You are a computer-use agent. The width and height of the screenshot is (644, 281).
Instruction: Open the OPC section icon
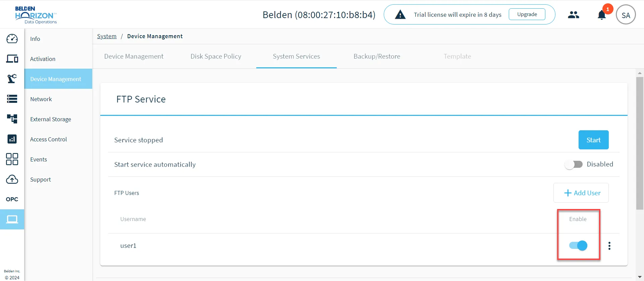click(12, 199)
